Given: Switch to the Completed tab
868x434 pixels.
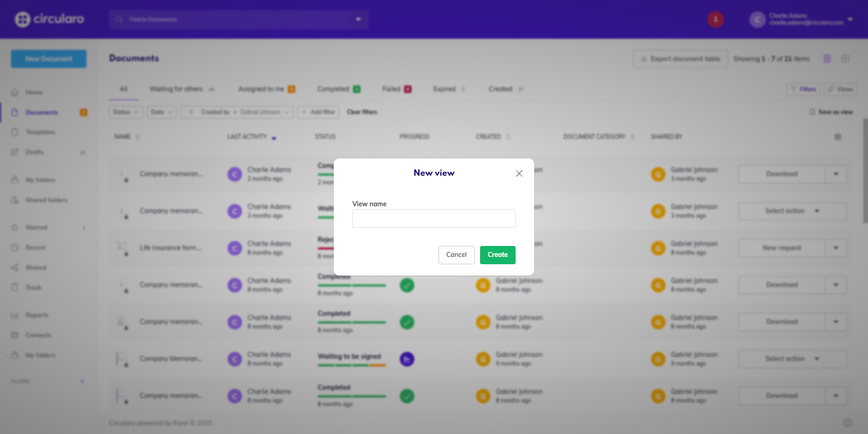Looking at the screenshot, I should [338, 89].
